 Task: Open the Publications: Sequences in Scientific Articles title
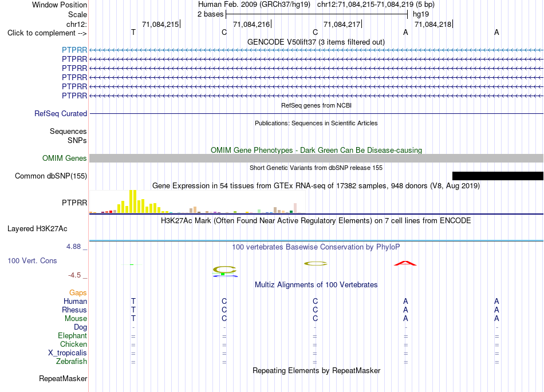(316, 123)
